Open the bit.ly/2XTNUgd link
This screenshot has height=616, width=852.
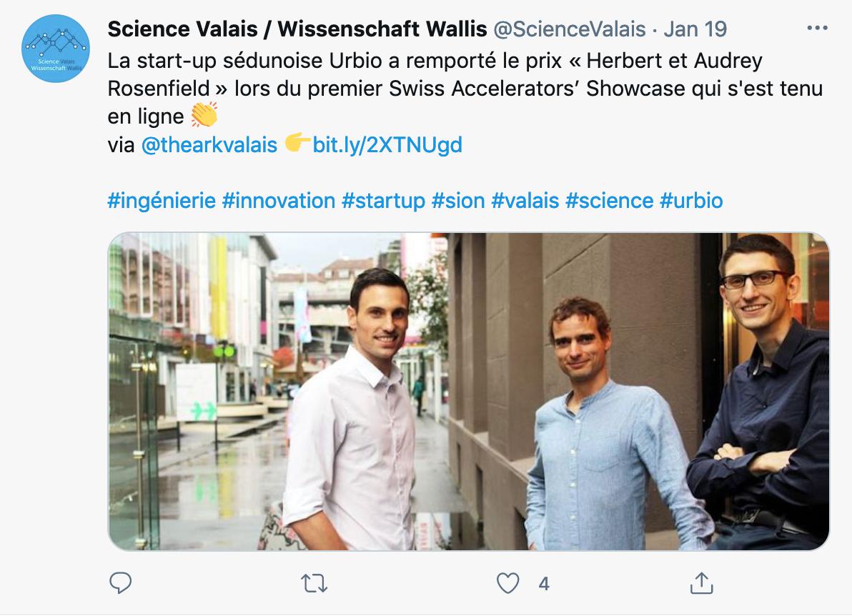click(387, 145)
